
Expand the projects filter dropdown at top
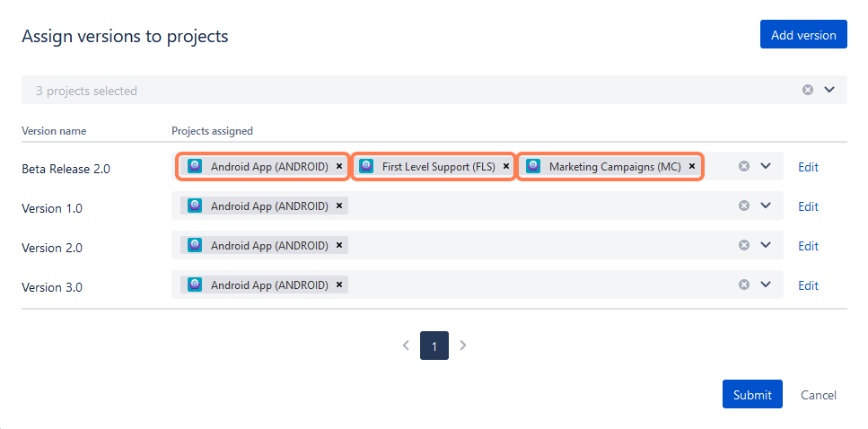coord(829,90)
